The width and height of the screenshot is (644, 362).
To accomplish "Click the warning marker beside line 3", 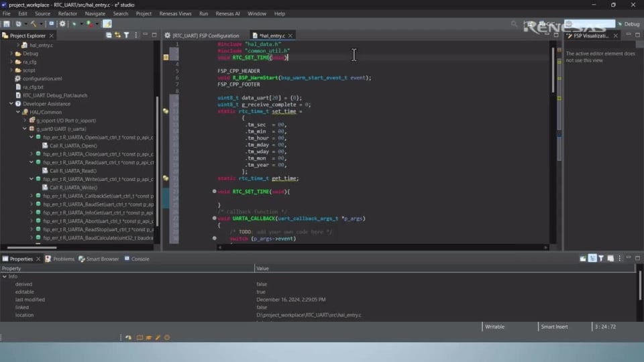I will pyautogui.click(x=166, y=58).
